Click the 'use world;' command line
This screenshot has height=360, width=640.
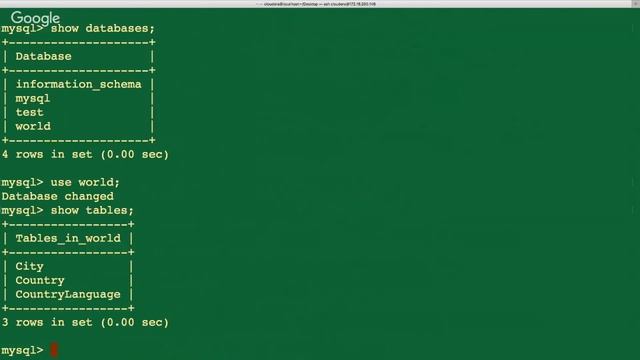point(60,182)
